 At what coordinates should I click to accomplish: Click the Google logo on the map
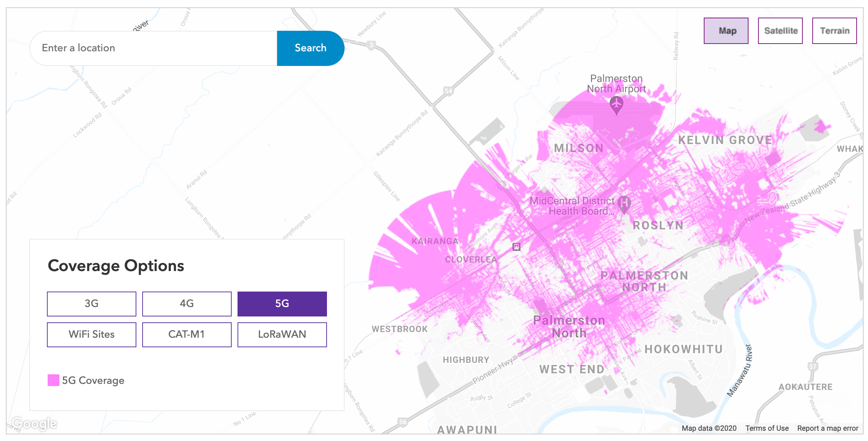[x=34, y=423]
